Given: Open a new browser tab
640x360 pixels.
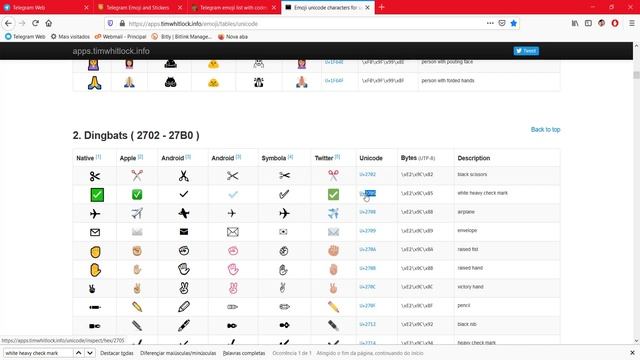Looking at the screenshot, I should tap(381, 7).
